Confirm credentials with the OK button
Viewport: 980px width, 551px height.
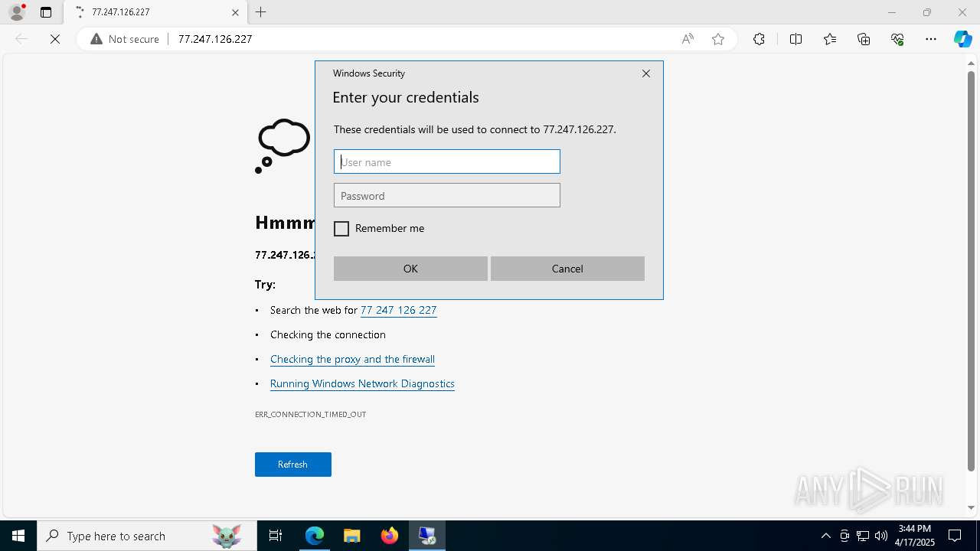click(410, 269)
